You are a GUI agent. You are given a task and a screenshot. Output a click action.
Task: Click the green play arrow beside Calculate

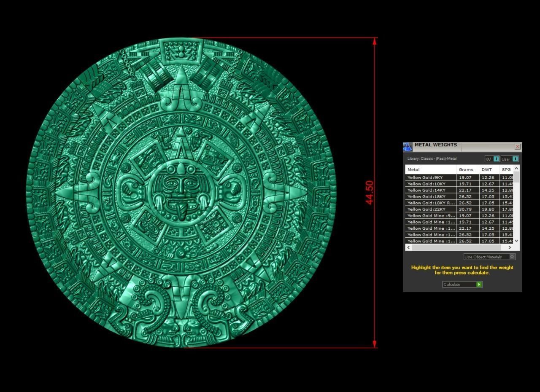coord(479,285)
